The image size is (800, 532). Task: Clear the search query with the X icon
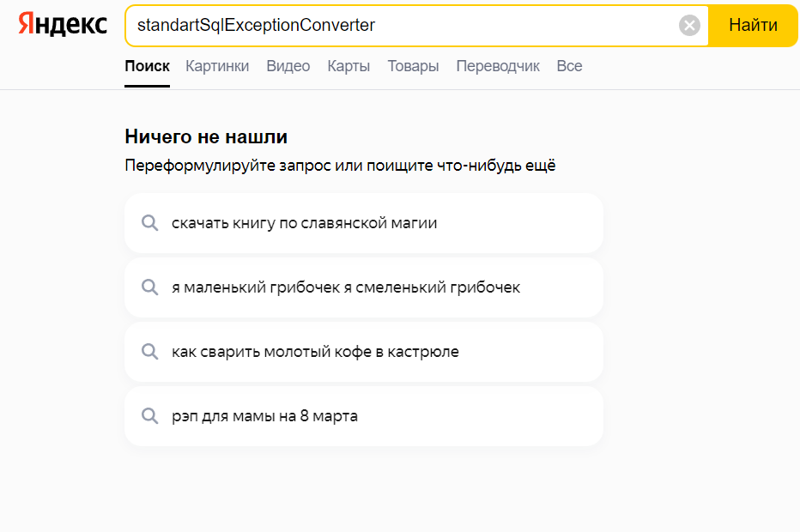[x=689, y=25]
